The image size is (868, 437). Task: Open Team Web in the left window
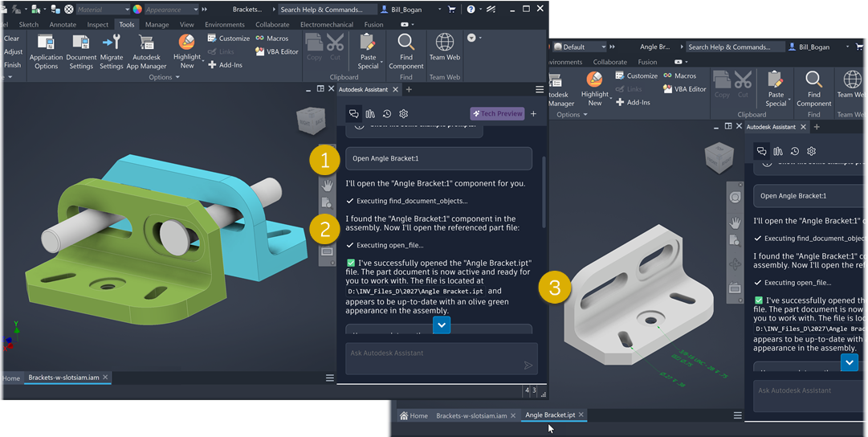pos(445,47)
